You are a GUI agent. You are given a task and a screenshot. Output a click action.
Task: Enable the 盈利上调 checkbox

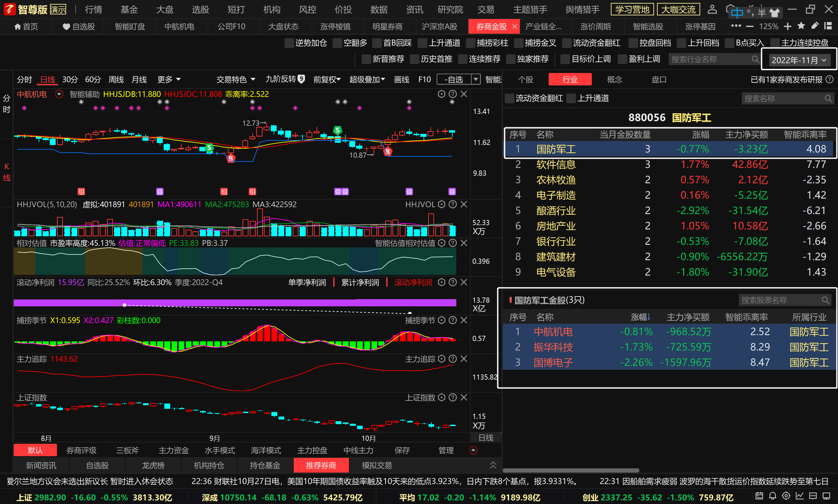[x=622, y=59]
